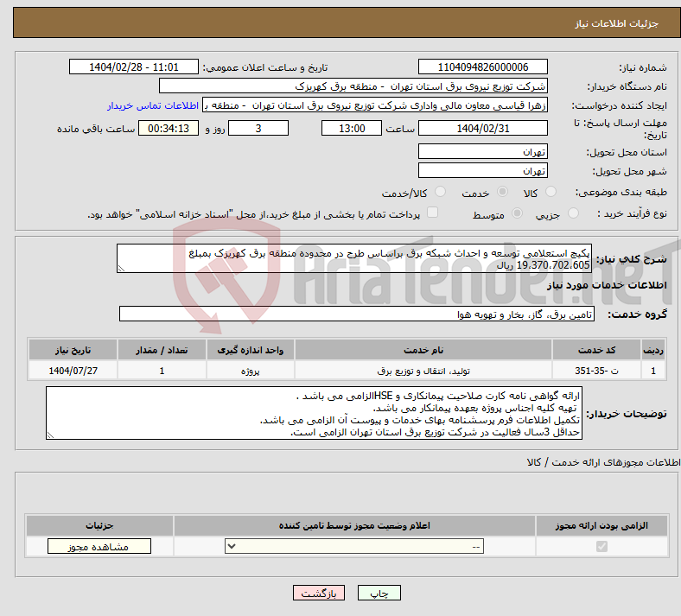This screenshot has width=681, height=616.
Task: Click the deadline time field 13:00
Action: point(352,129)
